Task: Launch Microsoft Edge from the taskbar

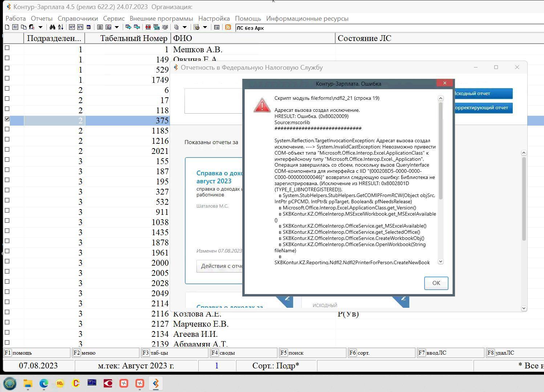Action: coord(44,383)
